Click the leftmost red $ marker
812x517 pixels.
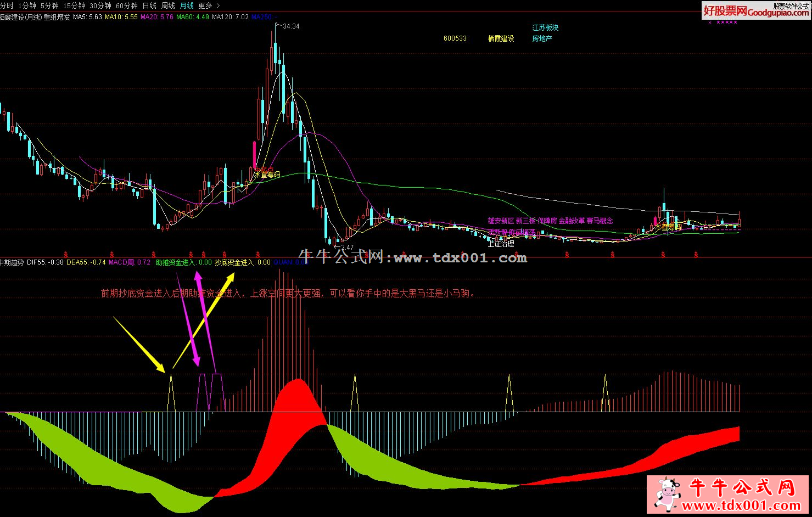[x=66, y=254]
